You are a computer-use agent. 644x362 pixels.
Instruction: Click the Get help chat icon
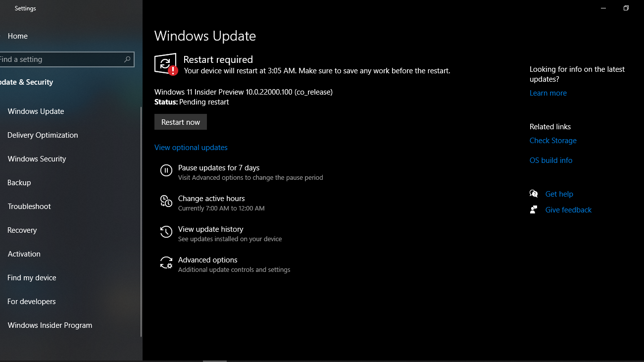click(534, 194)
